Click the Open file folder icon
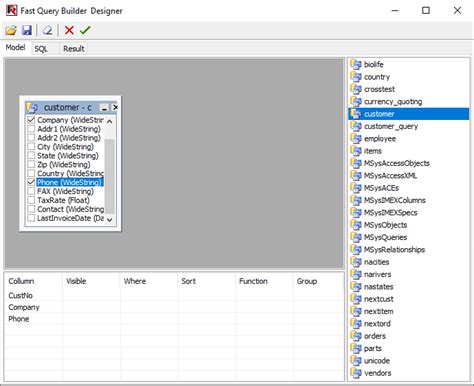474x386 pixels. 11,31
